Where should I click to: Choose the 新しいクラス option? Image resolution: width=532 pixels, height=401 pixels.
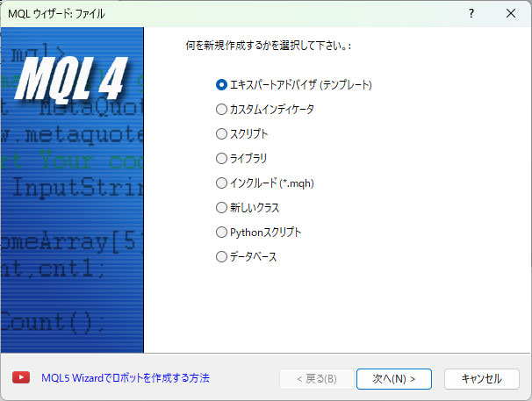[221, 208]
